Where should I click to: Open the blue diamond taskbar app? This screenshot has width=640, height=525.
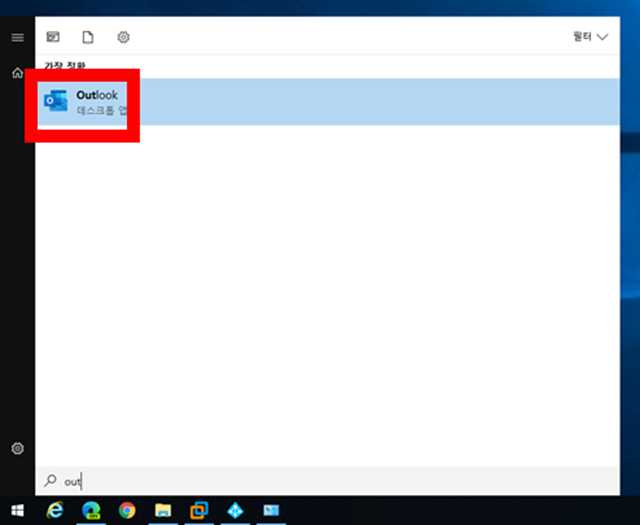coord(235,510)
